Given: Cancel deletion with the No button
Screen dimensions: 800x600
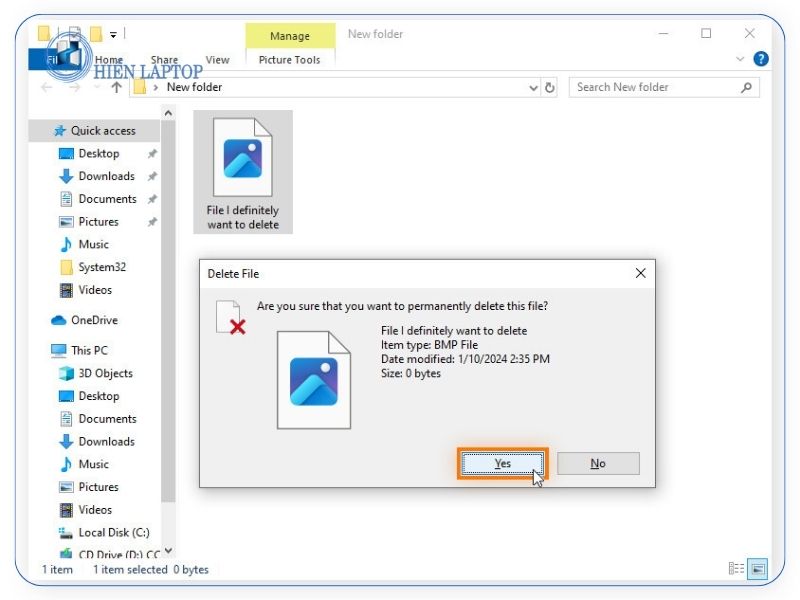Looking at the screenshot, I should pyautogui.click(x=598, y=463).
